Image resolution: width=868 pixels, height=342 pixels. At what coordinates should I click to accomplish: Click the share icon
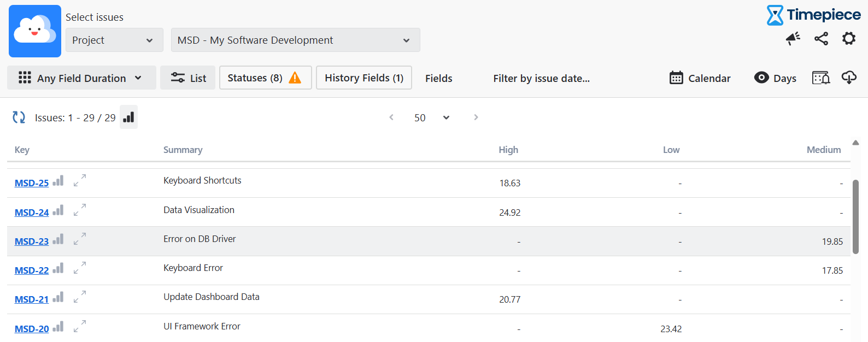(x=821, y=38)
